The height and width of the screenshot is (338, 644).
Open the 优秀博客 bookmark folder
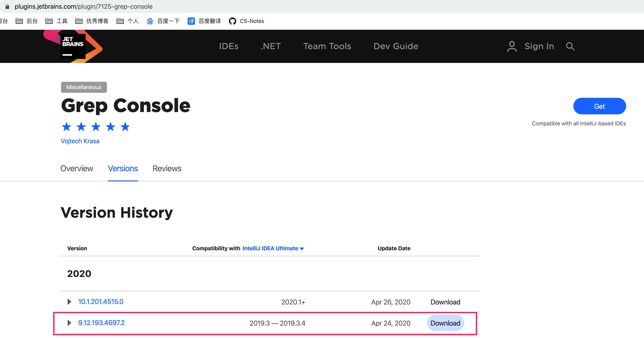click(x=92, y=21)
